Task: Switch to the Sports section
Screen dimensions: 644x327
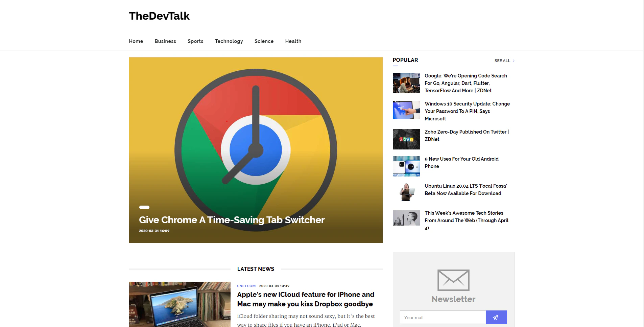Action: [195, 41]
